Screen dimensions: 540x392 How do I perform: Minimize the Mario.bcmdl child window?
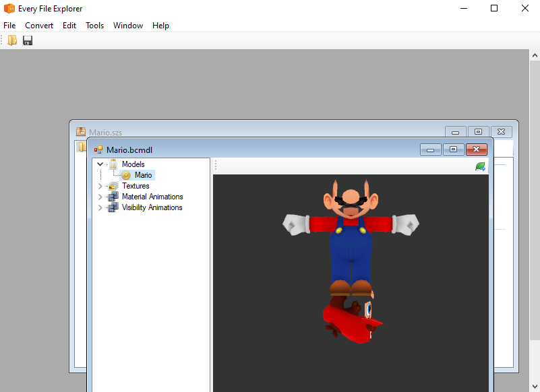click(431, 150)
